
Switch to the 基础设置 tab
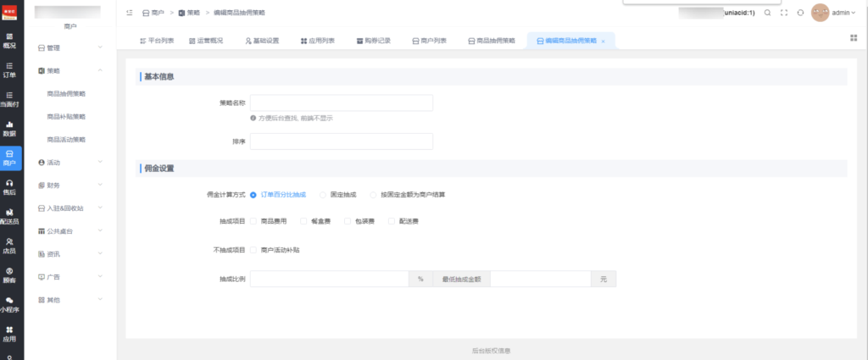(x=263, y=41)
